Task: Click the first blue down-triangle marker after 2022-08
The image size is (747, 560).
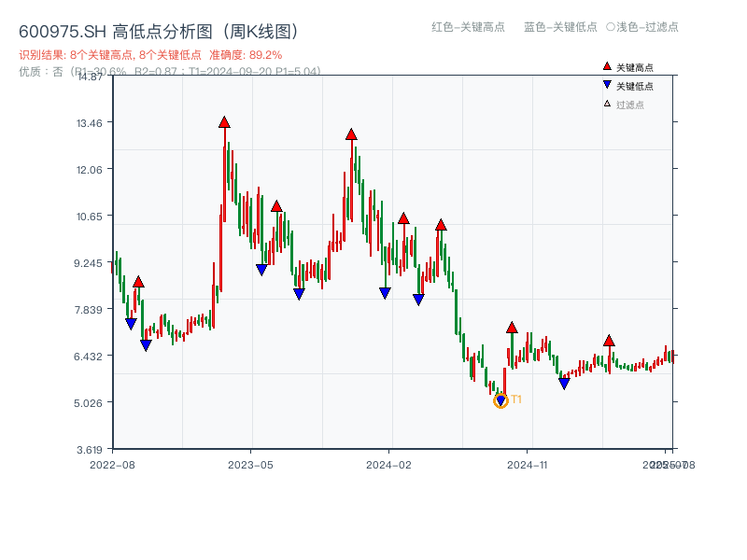Action: [132, 321]
